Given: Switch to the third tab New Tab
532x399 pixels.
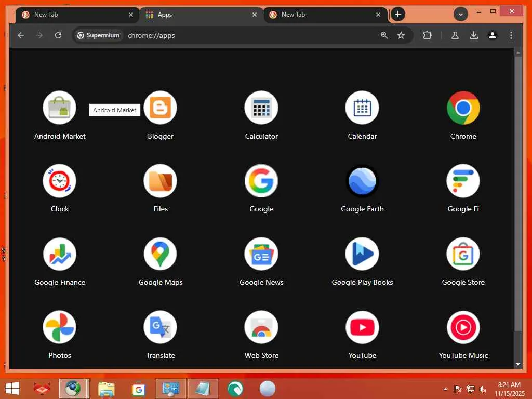Looking at the screenshot, I should (325, 15).
